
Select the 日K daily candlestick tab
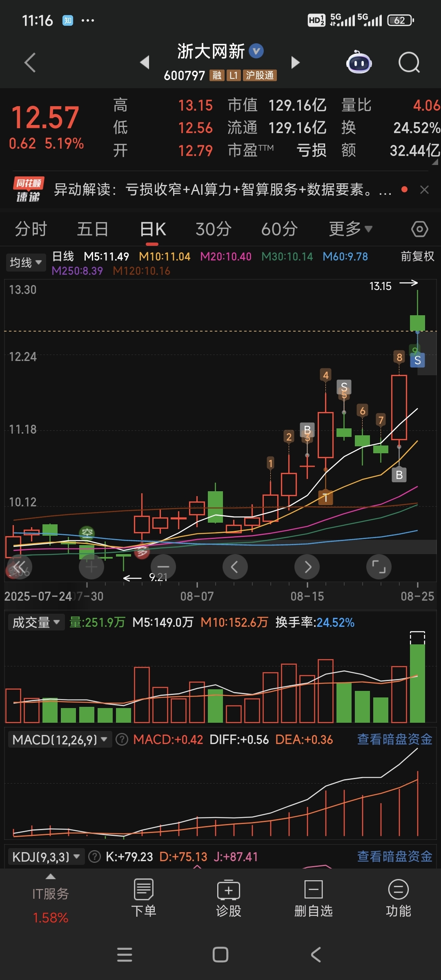[153, 229]
